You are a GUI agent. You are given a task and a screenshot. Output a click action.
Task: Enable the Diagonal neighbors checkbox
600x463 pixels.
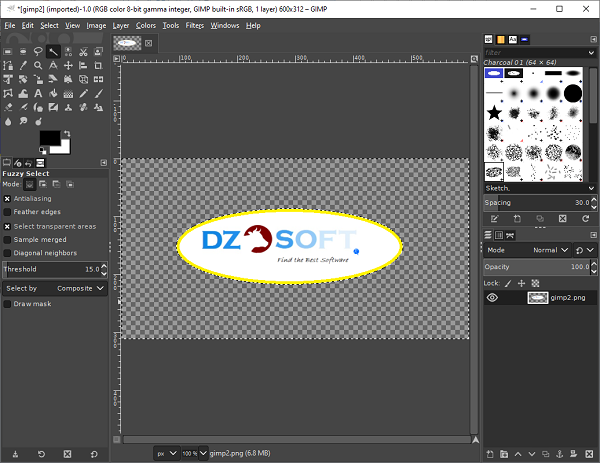pos(7,253)
